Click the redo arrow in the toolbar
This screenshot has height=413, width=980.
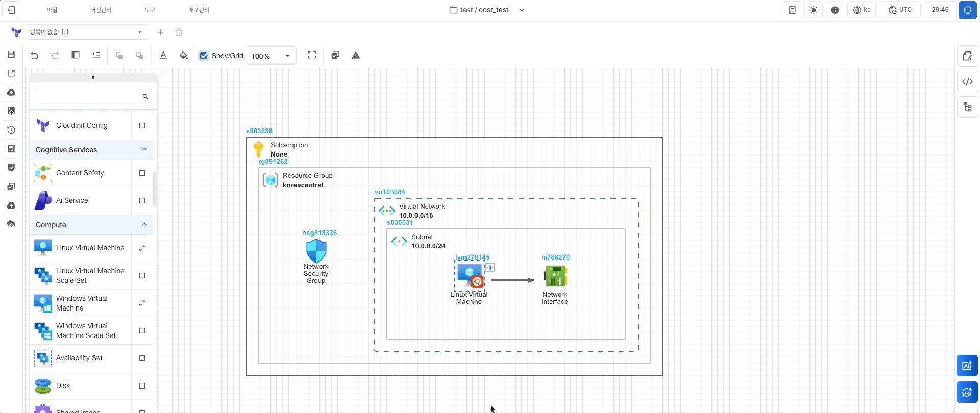click(55, 56)
